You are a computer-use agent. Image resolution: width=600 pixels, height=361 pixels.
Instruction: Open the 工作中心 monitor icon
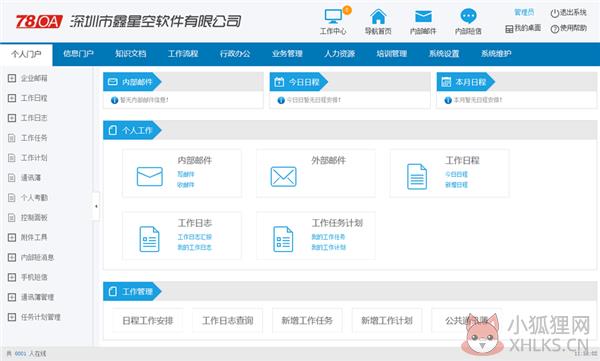pyautogui.click(x=333, y=16)
